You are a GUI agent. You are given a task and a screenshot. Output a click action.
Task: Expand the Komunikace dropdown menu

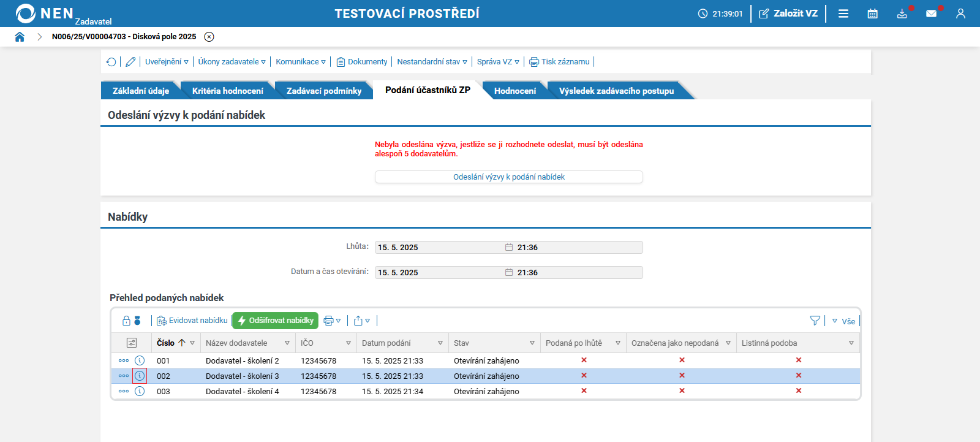coord(300,62)
